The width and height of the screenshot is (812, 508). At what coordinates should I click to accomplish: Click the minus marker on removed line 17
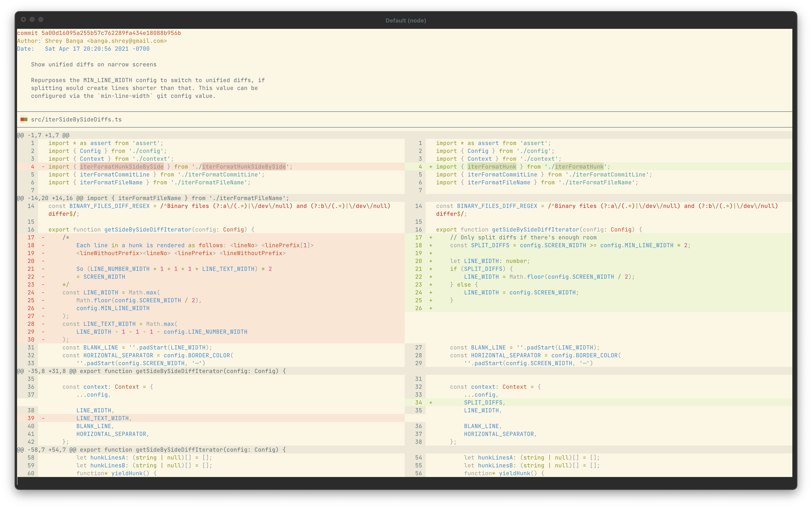pos(43,237)
